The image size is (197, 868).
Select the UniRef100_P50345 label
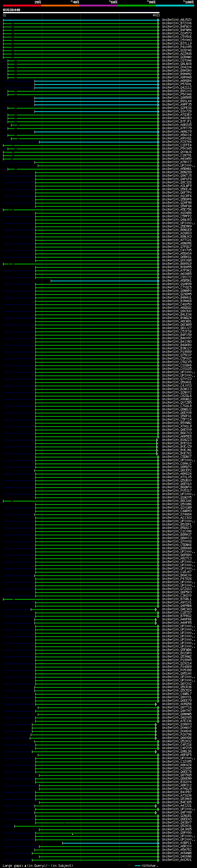[177, 149]
